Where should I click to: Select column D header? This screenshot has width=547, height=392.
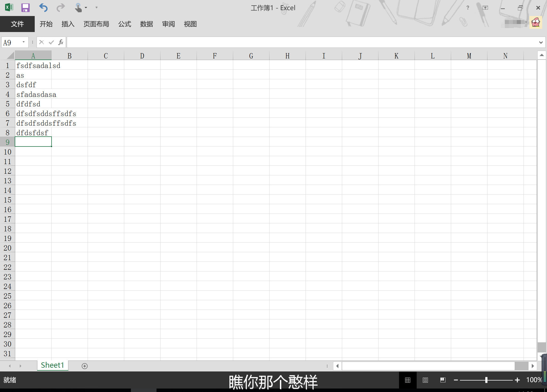tap(142, 56)
